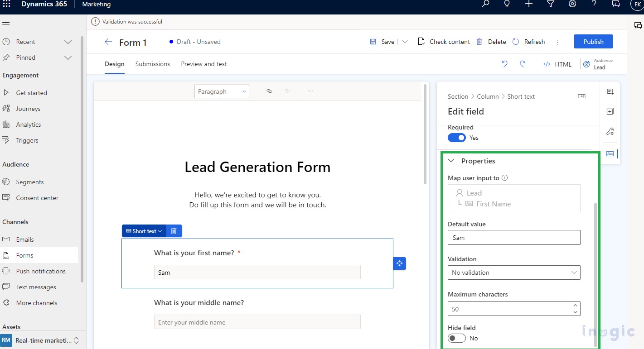Viewport: 644px width, 349px height.
Task: Open the theme wrench icon in right rail
Action: pyautogui.click(x=610, y=132)
